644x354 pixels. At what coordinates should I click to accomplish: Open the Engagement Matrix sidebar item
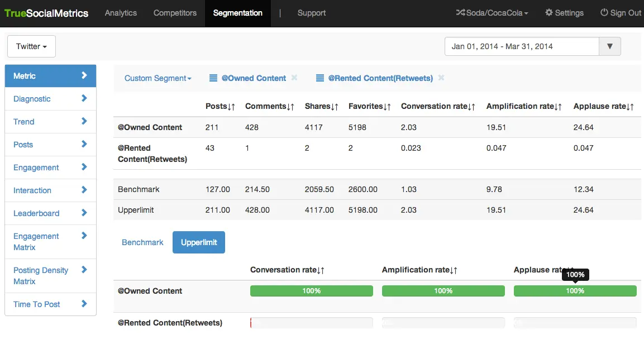(37, 242)
